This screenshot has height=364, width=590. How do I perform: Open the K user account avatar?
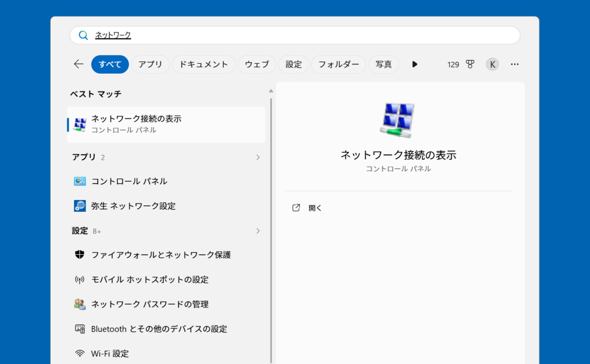(x=492, y=64)
